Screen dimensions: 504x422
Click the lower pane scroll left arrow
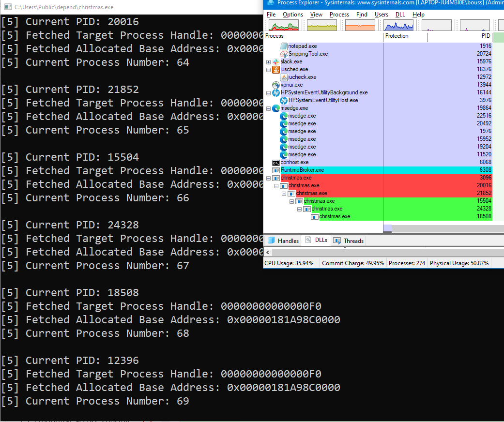(x=267, y=252)
